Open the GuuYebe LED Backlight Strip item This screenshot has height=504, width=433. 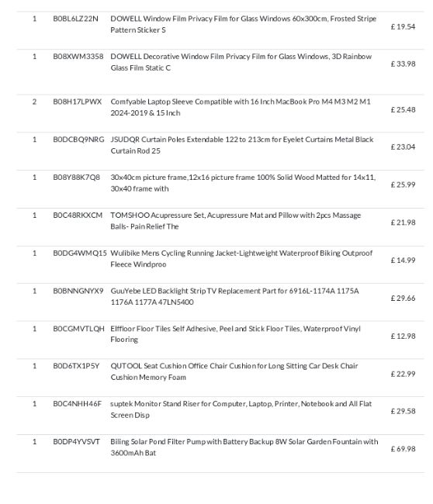(x=234, y=296)
